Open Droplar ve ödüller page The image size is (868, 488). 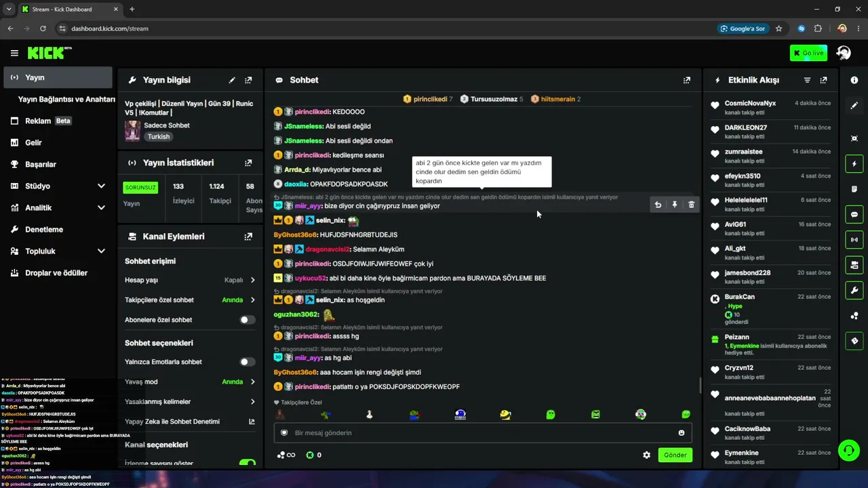coord(58,272)
